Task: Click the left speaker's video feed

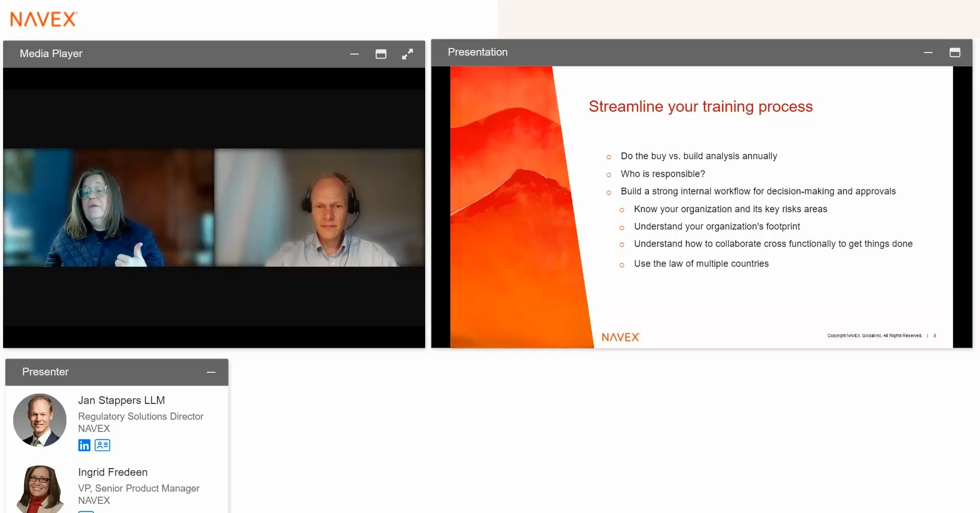Action: [108, 208]
